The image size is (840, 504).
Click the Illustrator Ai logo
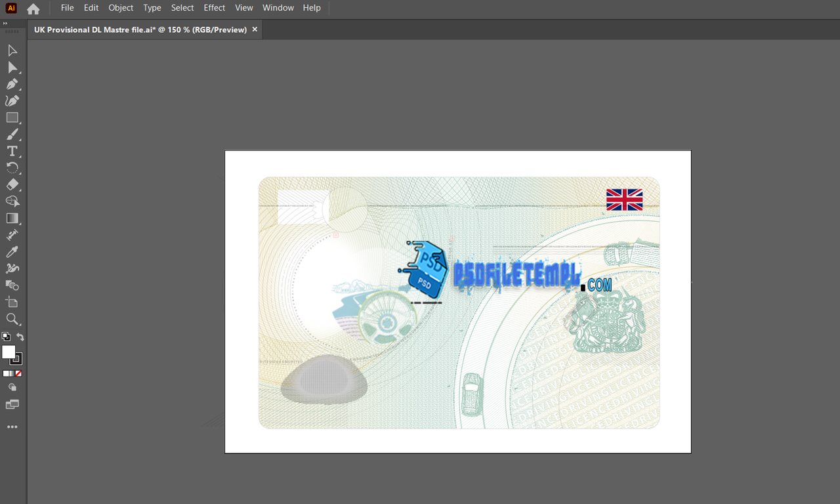pos(11,8)
